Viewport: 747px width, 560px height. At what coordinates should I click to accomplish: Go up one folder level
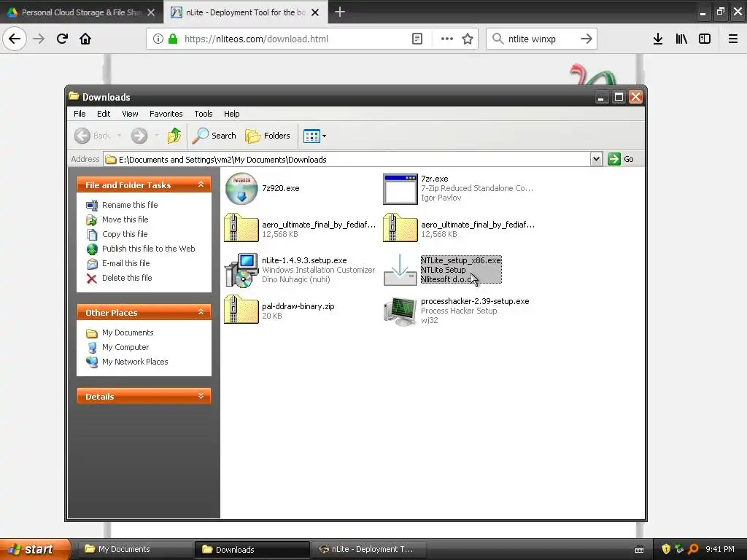tap(174, 136)
